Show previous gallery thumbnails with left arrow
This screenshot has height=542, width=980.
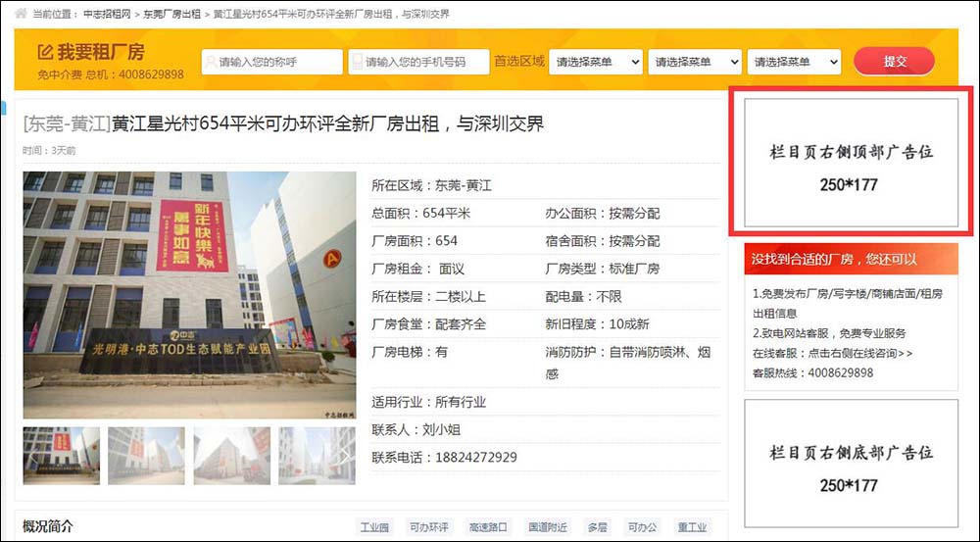coord(33,456)
